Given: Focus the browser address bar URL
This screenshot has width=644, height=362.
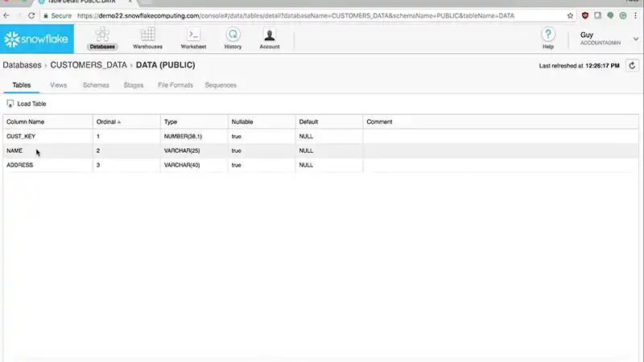Looking at the screenshot, I should 295,15.
